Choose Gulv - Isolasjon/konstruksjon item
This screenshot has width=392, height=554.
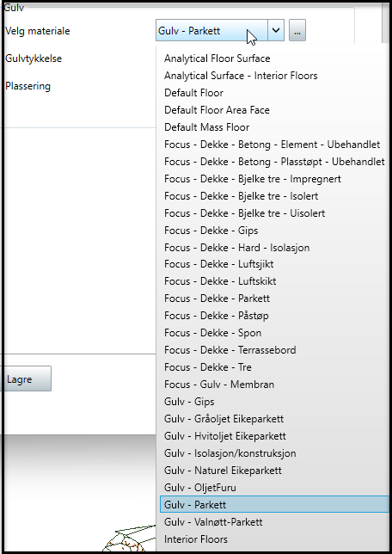click(273, 453)
